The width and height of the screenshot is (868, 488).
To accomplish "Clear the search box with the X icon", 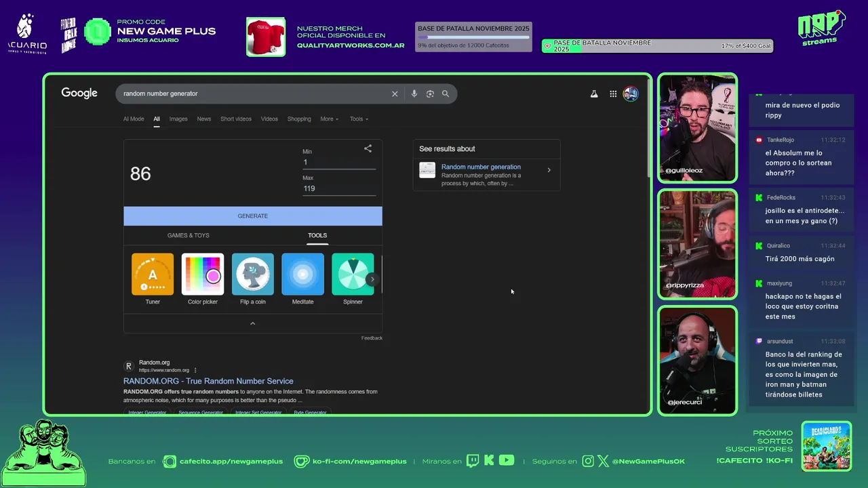I will [395, 94].
